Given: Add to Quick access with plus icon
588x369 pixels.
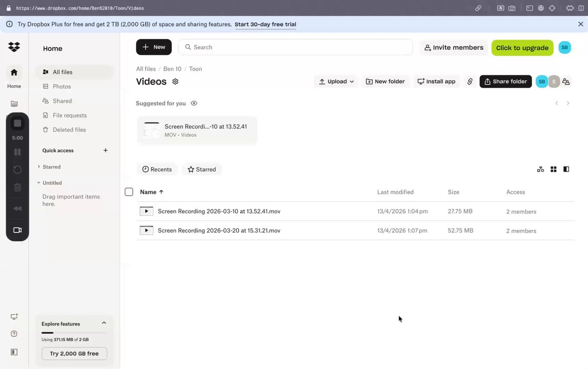Looking at the screenshot, I should click(106, 150).
